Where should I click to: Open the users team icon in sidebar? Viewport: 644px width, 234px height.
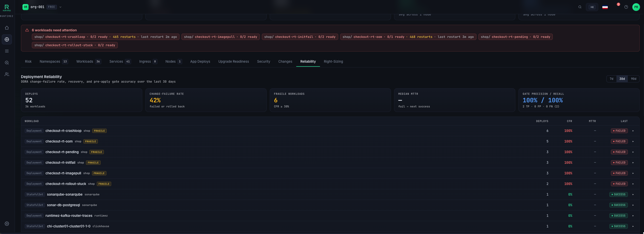click(x=7, y=74)
